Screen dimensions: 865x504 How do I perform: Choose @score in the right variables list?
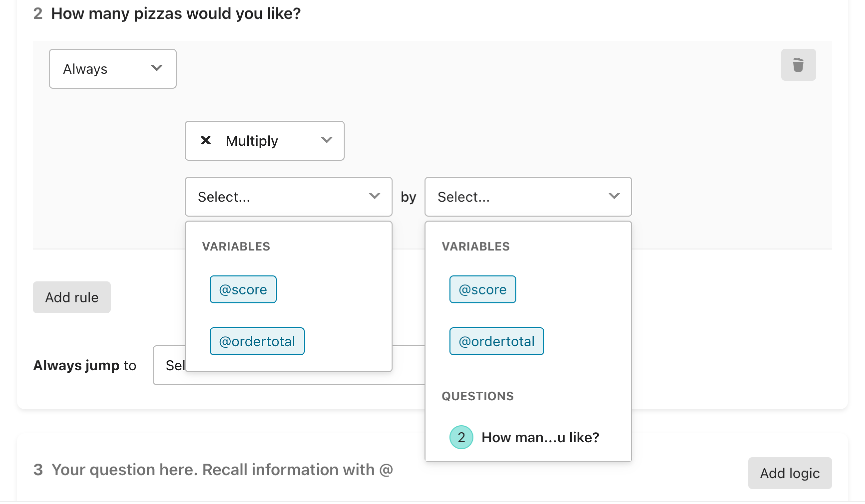coord(483,289)
